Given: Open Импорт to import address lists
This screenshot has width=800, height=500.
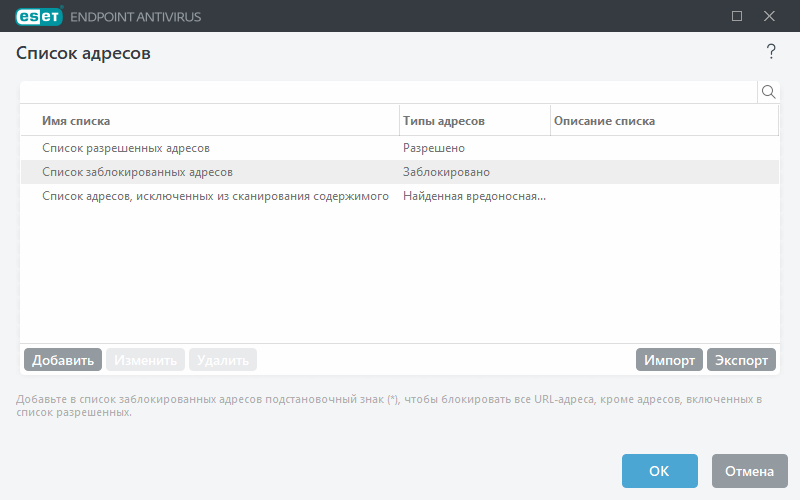Looking at the screenshot, I should coord(669,360).
